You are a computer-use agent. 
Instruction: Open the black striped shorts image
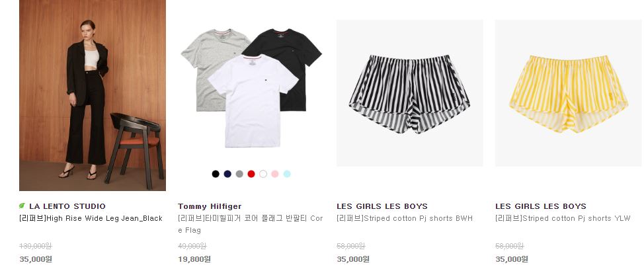point(409,93)
